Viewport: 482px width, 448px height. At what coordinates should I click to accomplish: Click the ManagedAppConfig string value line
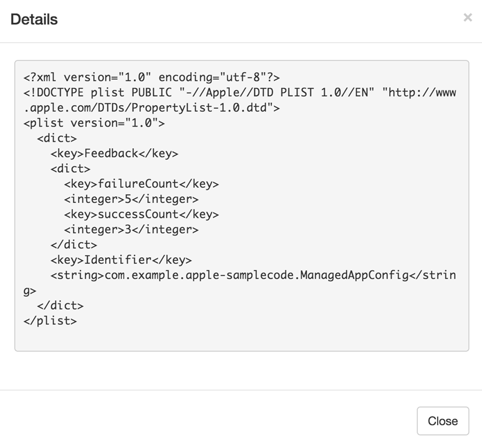click(253, 275)
